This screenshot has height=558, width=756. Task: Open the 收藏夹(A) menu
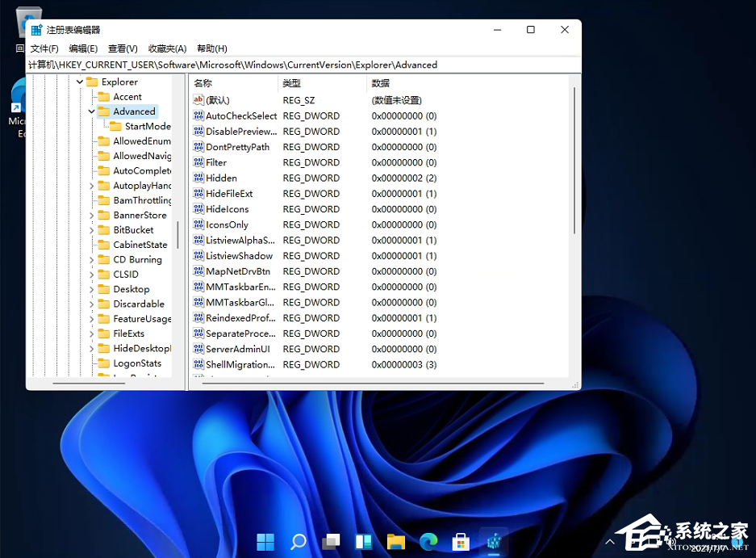tap(166, 48)
